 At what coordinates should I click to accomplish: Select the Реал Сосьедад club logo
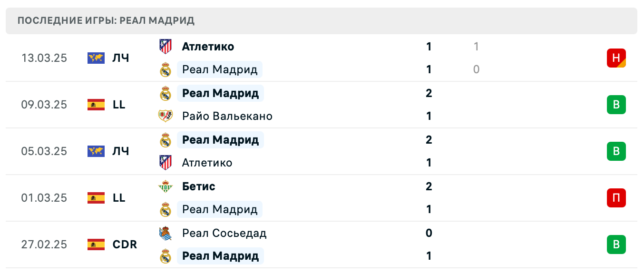point(166,233)
